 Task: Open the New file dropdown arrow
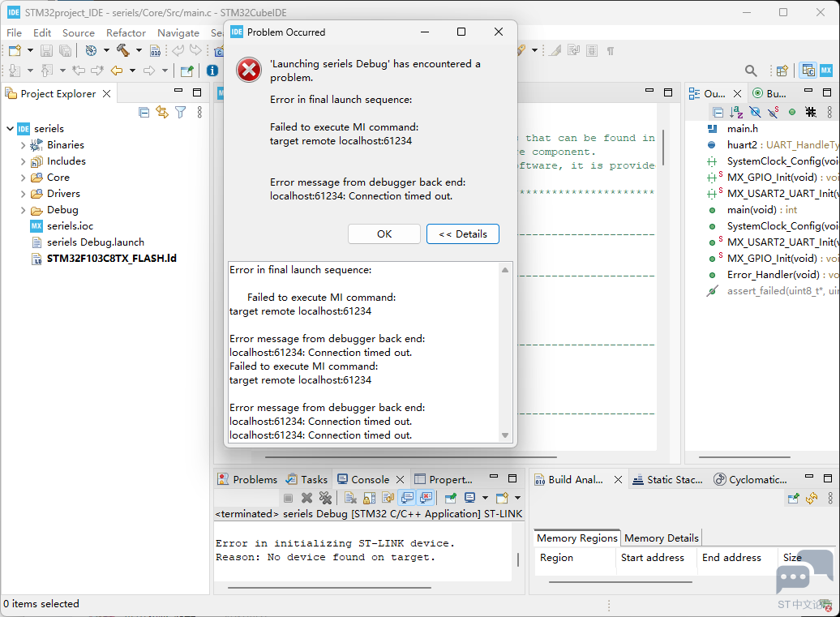point(30,50)
